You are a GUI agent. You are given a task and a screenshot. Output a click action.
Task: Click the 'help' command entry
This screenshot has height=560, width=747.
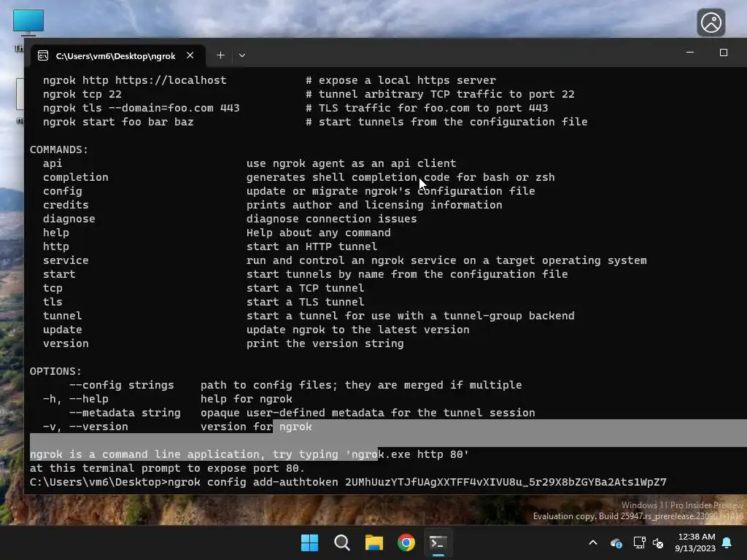coord(55,233)
